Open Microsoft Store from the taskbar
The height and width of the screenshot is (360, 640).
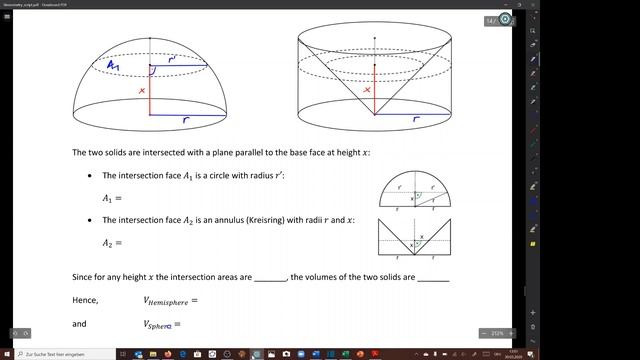pos(197,354)
